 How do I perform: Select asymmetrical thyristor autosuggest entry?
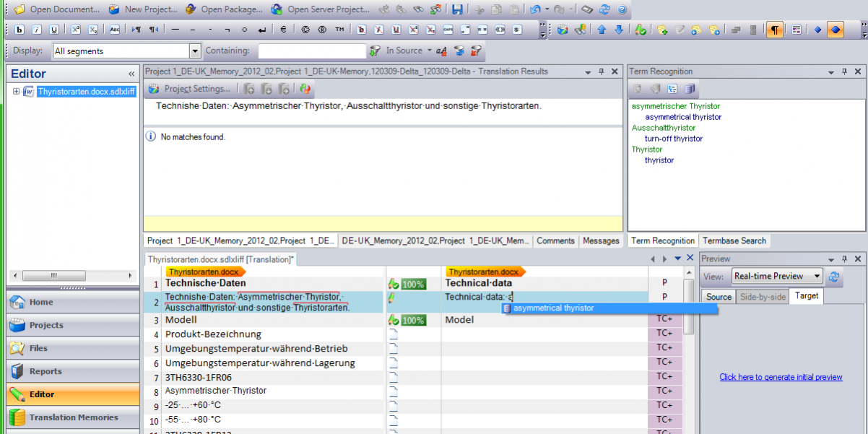pos(553,308)
